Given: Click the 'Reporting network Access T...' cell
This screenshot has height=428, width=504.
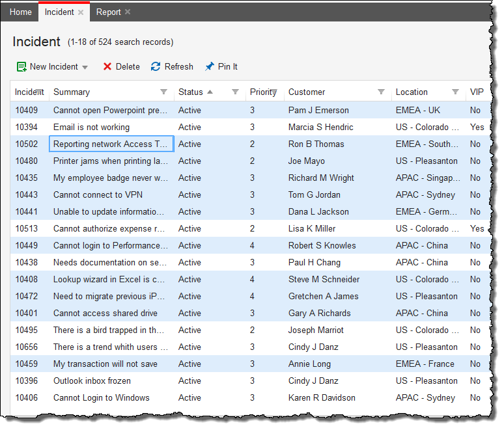Looking at the screenshot, I should [x=111, y=144].
